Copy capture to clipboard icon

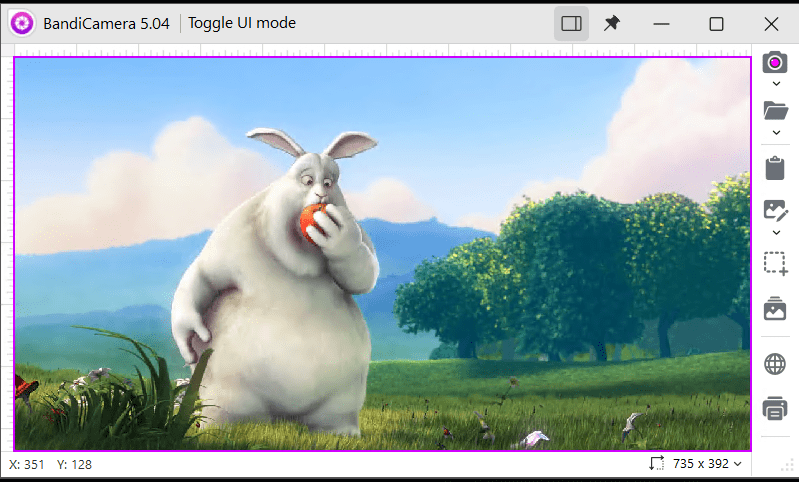775,168
